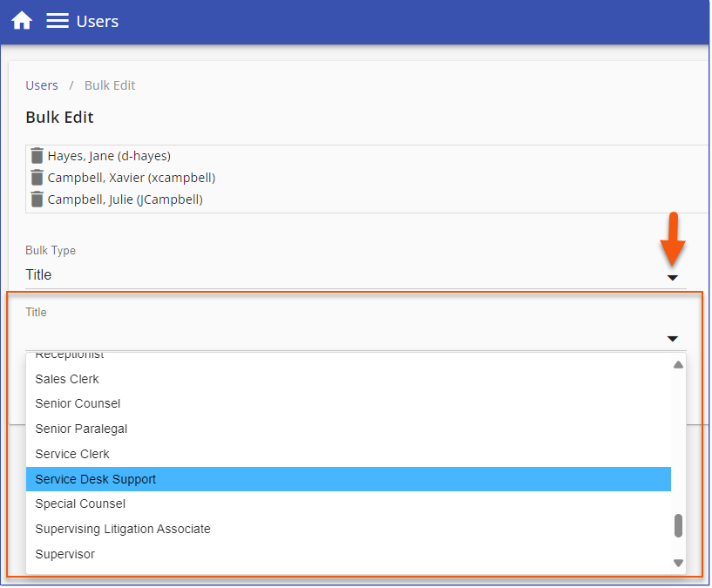Viewport: 712px width, 588px height.
Task: Collapse the Title dropdown arrow
Action: (x=672, y=339)
